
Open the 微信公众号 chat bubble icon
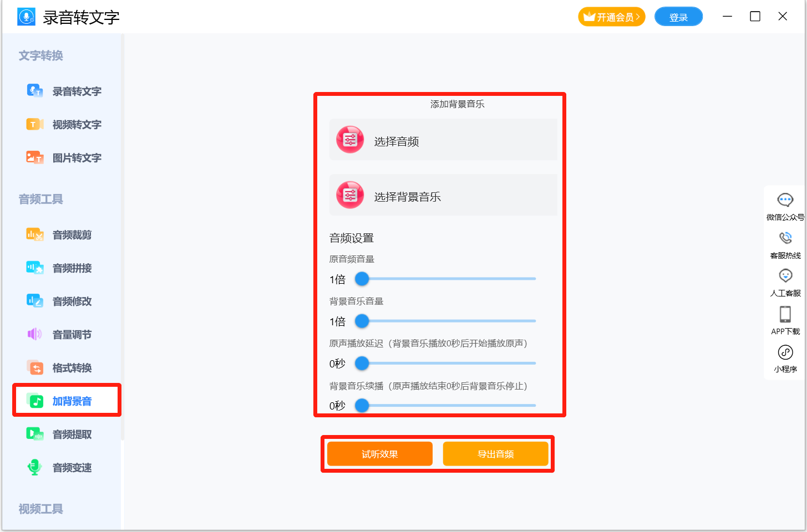pos(785,200)
